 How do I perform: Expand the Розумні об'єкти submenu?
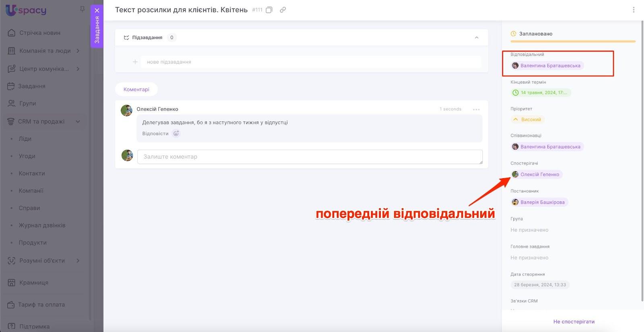78,260
